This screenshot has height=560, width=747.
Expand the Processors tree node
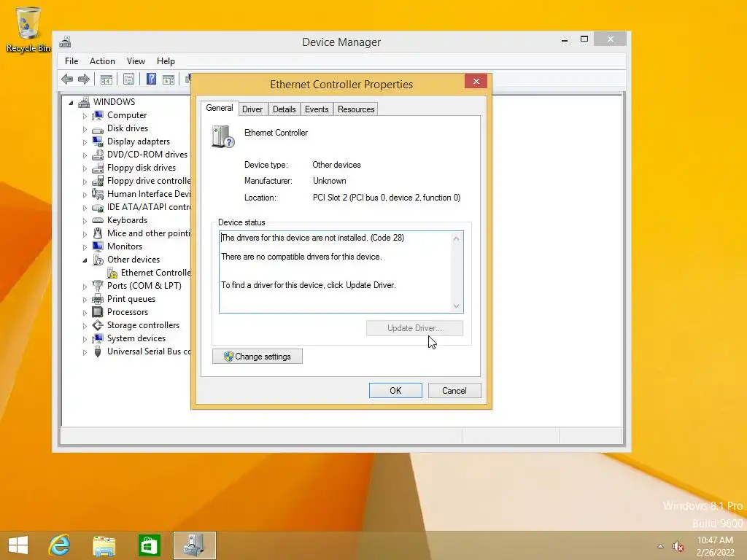(85, 313)
